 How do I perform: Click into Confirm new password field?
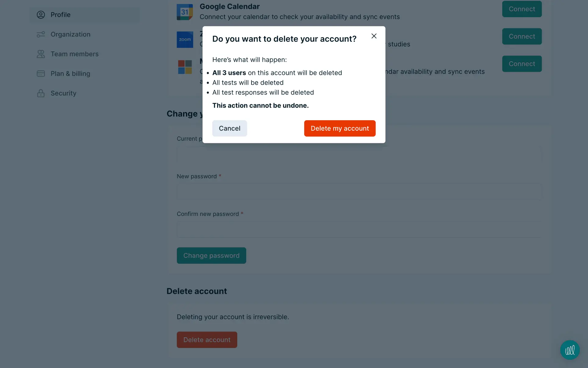[358, 229]
